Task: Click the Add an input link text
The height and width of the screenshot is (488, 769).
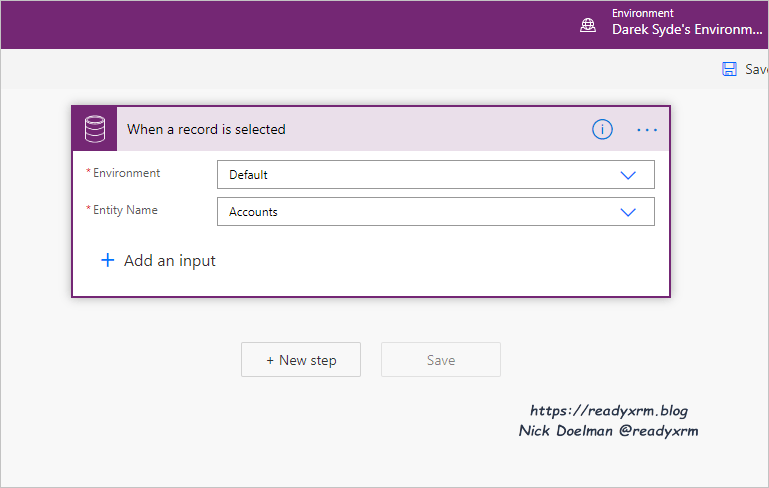Action: tap(169, 260)
